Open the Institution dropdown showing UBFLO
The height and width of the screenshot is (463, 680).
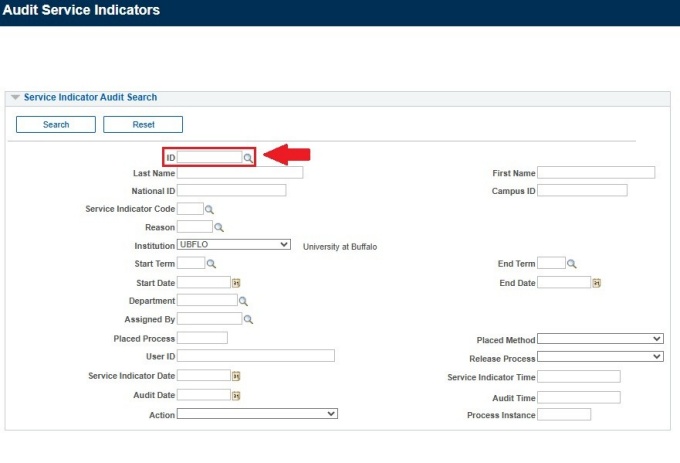point(234,245)
